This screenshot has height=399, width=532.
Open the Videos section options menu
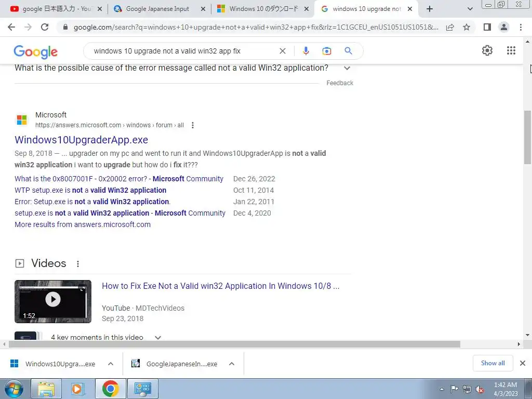tap(78, 263)
